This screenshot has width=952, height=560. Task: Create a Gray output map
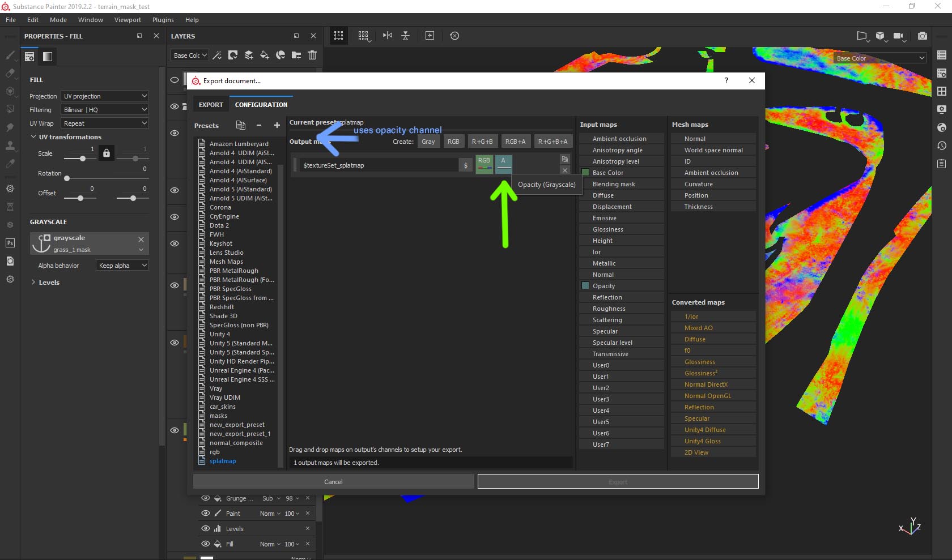click(428, 142)
